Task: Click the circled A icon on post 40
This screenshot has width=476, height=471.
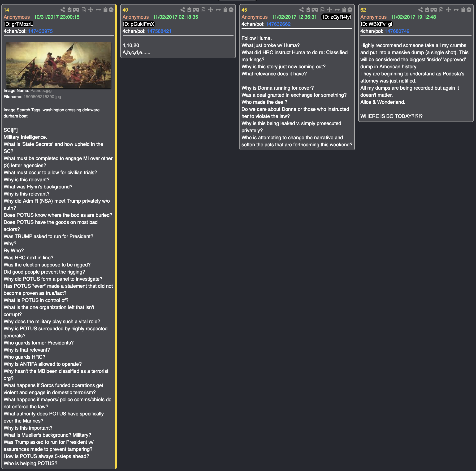Action: click(x=231, y=10)
